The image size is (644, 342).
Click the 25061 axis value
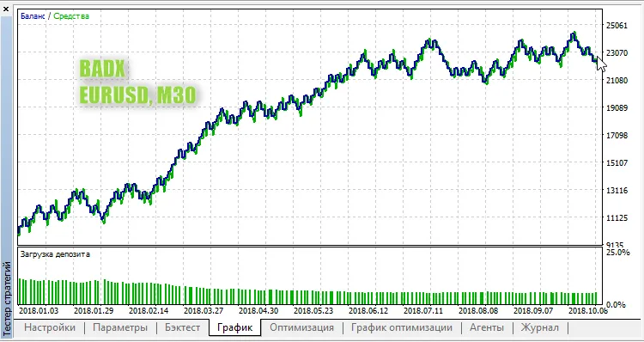(x=617, y=26)
